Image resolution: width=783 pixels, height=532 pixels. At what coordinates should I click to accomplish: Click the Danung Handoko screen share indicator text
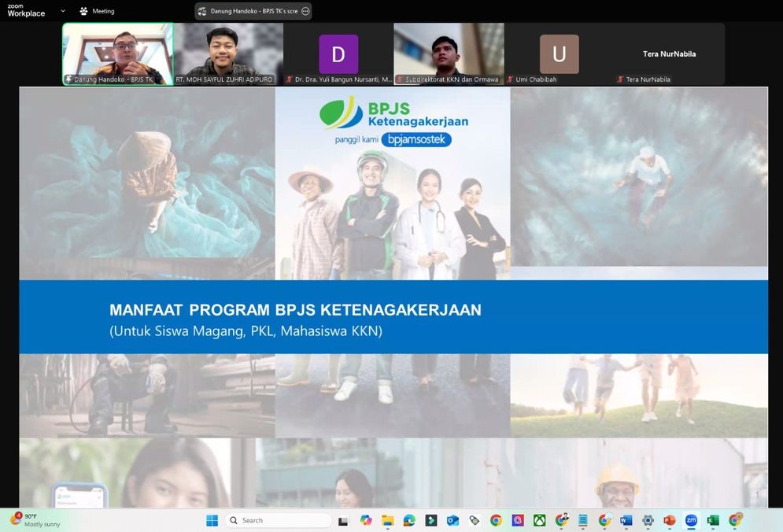[253, 11]
